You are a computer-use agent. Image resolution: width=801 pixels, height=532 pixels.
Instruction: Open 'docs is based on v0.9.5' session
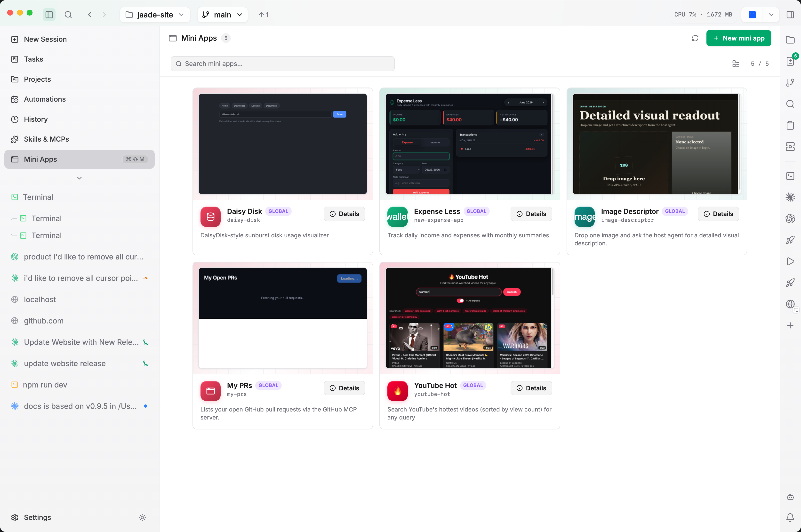pos(79,406)
